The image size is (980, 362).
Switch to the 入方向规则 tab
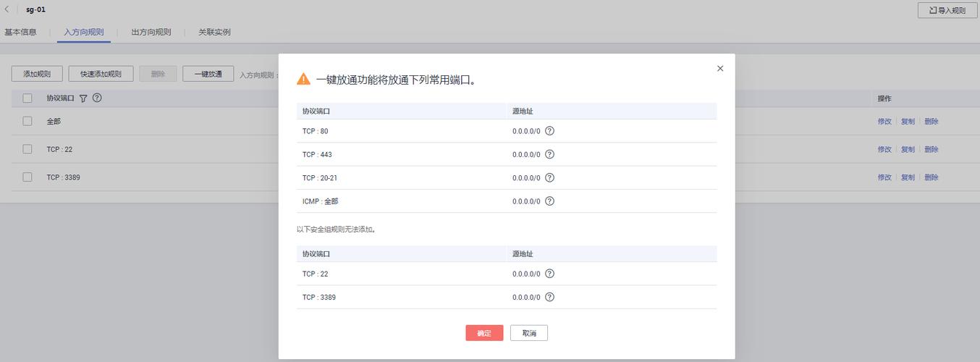pos(83,32)
